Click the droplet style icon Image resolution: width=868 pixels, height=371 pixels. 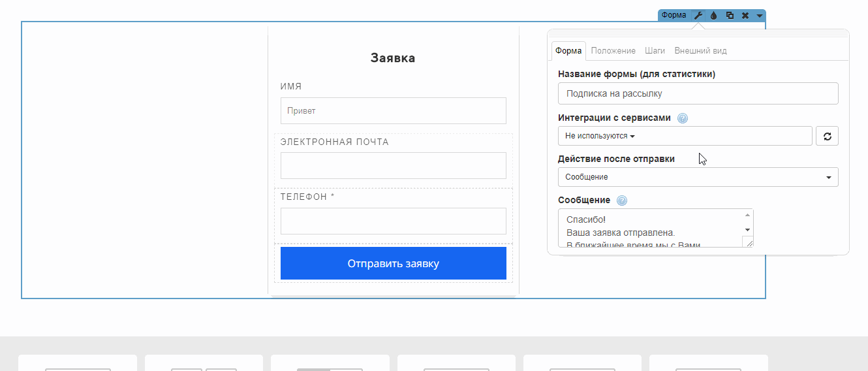(x=714, y=15)
